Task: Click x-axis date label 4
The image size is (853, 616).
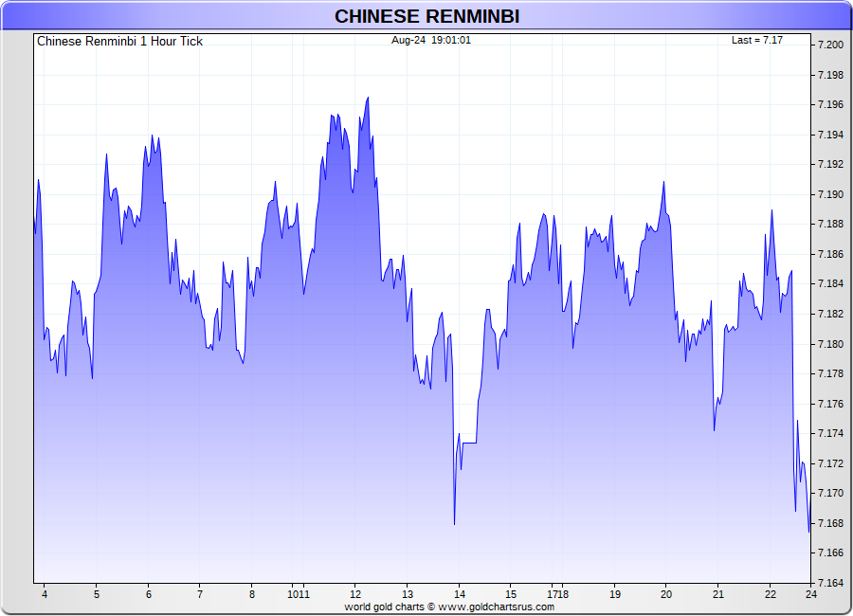Action: (45, 594)
